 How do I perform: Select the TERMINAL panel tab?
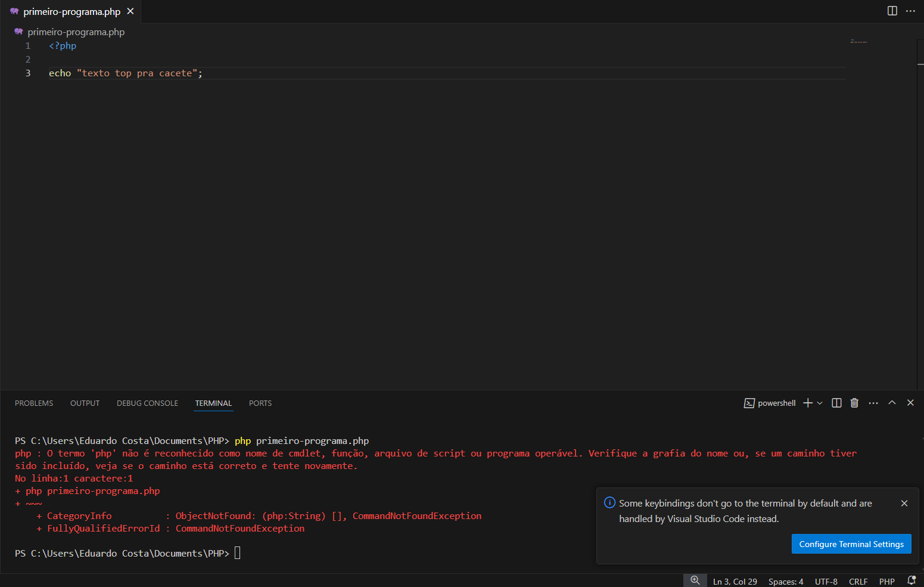point(214,403)
